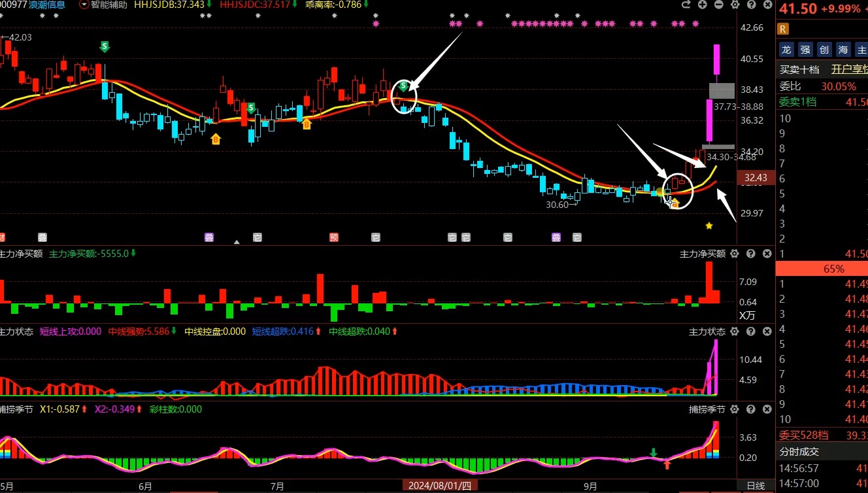
Task: Click the red 预 event marker on timeline
Action: point(334,237)
